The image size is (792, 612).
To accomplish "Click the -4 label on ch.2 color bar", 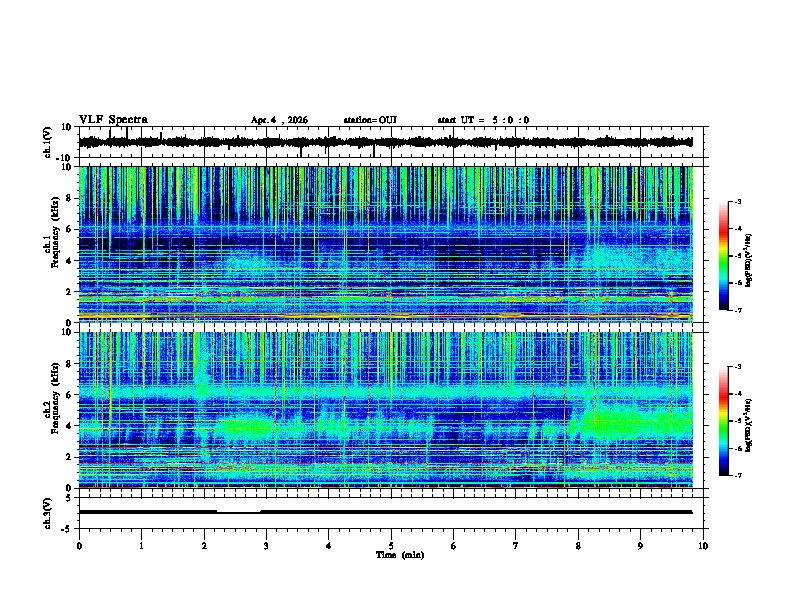I will pos(737,394).
